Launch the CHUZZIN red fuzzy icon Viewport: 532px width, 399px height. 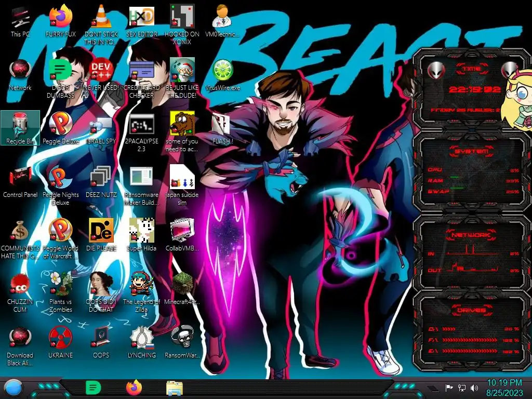point(20,292)
